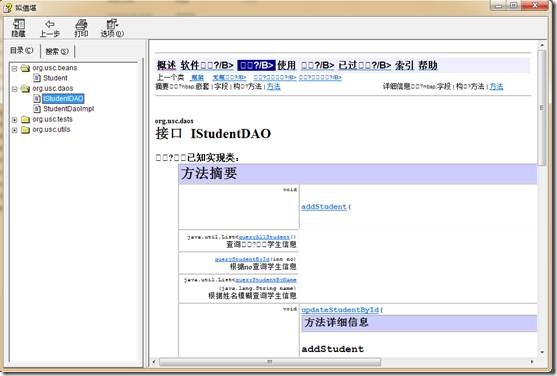Select the IStudentDAO tree item
The height and width of the screenshot is (376, 557).
pyautogui.click(x=63, y=98)
